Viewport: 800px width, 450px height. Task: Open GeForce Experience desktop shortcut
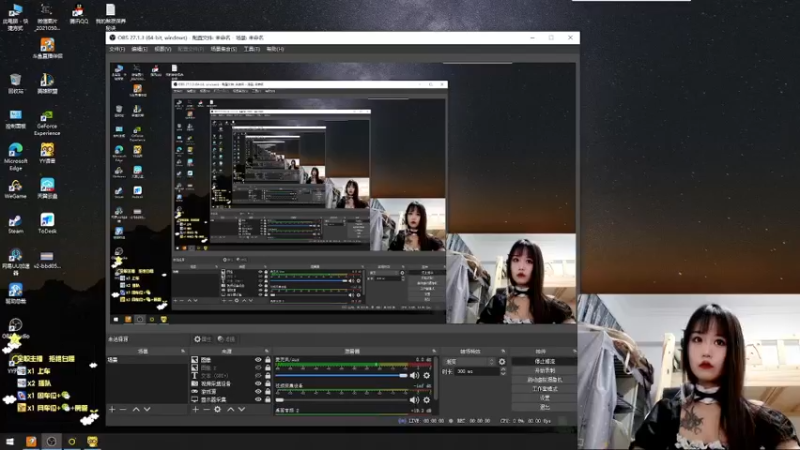coord(47,122)
